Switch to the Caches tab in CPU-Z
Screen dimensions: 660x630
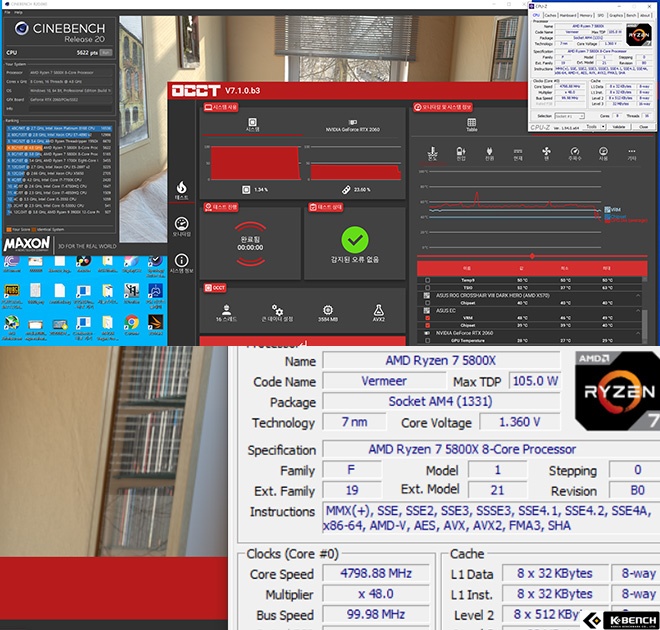click(550, 15)
